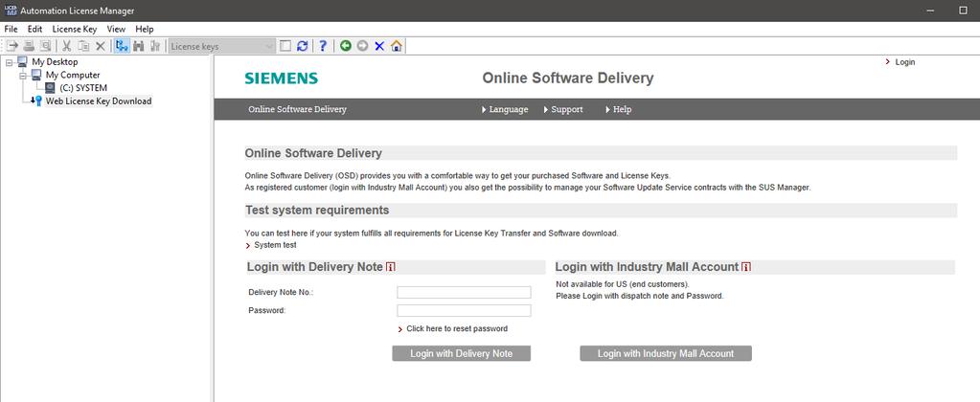Click the transfer license key toolbar icon
Viewport: 980px width, 402px height.
[12, 46]
